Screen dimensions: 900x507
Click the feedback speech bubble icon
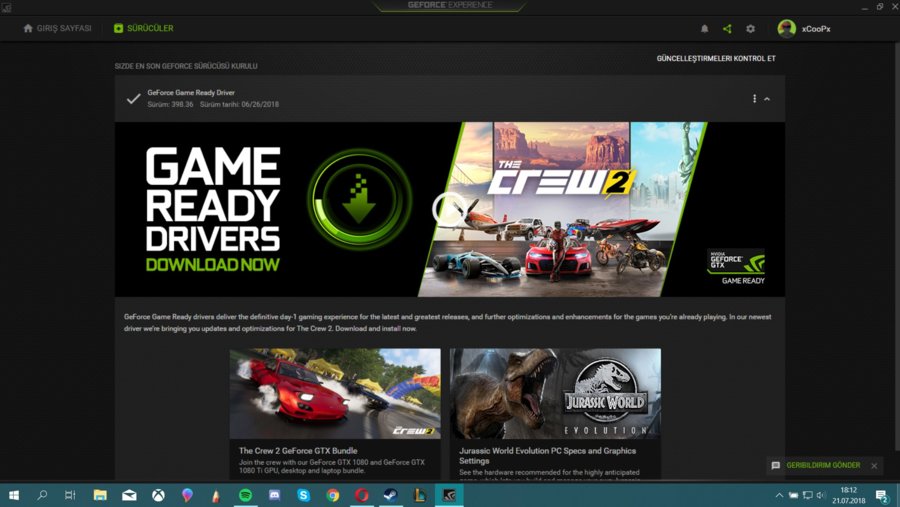[775, 466]
